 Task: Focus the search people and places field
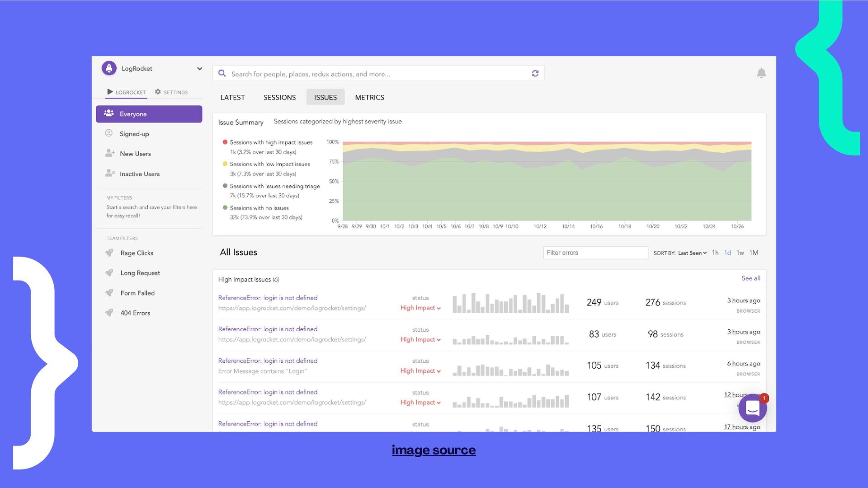[378, 73]
